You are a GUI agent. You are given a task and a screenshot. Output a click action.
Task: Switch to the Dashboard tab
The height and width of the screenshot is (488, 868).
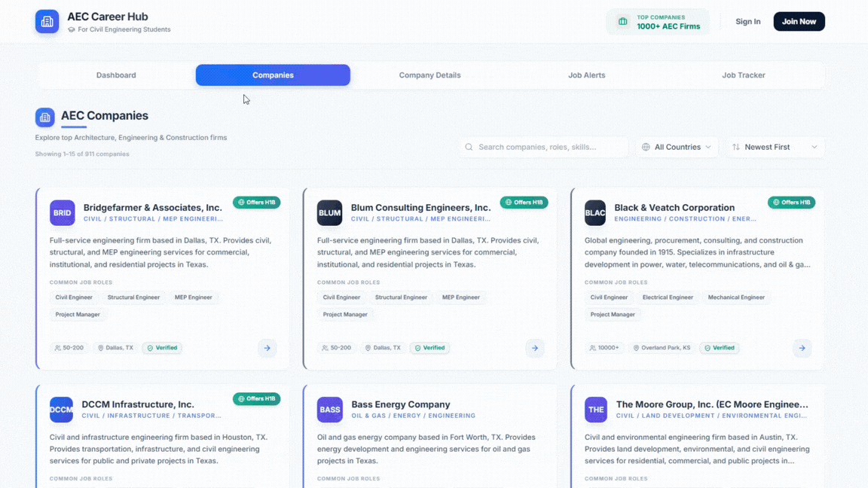point(116,75)
